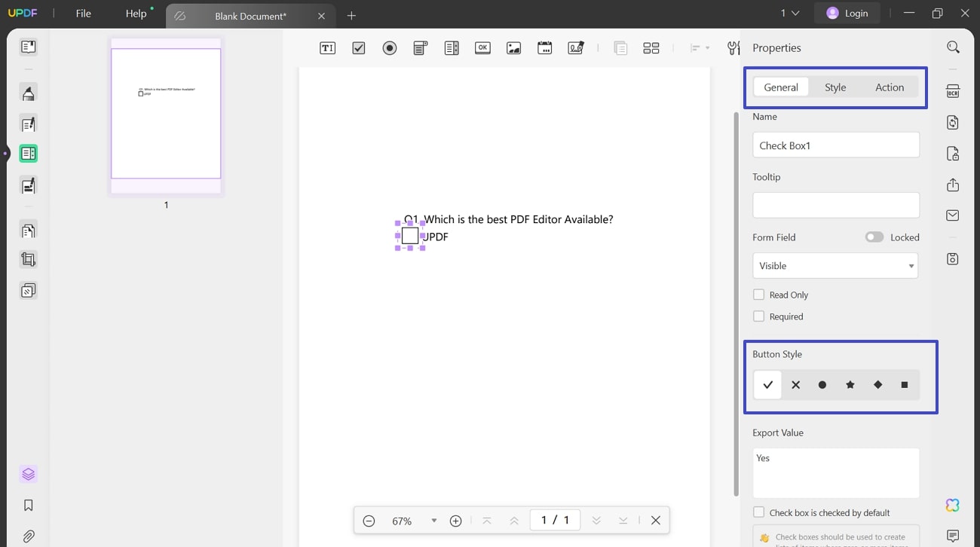This screenshot has height=547, width=980.
Task: Open the page number dropdown near Login
Action: (x=789, y=13)
